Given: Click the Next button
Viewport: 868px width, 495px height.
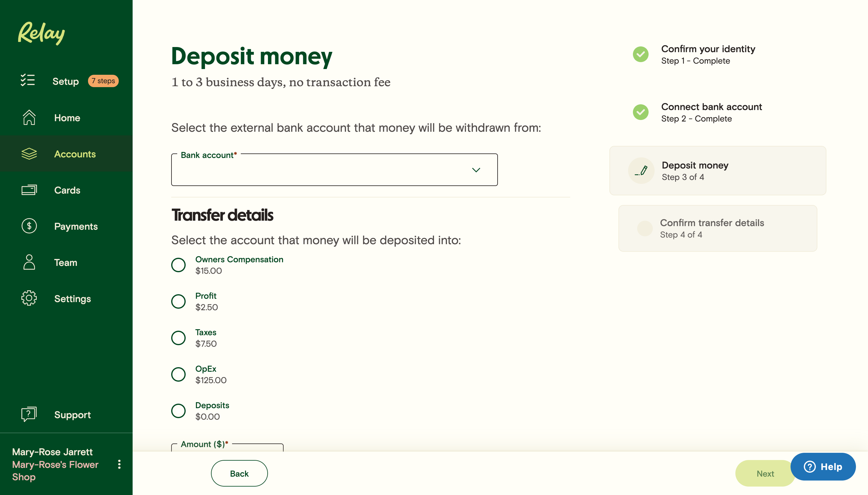Looking at the screenshot, I should pyautogui.click(x=765, y=473).
